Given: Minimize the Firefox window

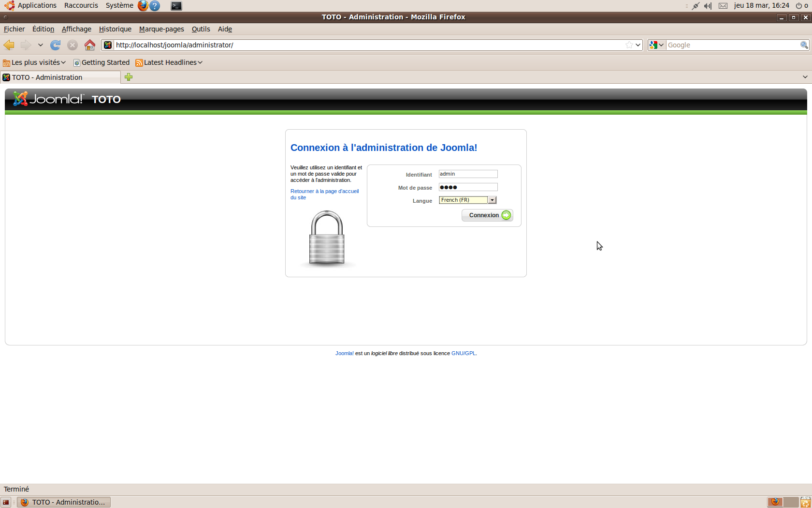Looking at the screenshot, I should (x=782, y=17).
